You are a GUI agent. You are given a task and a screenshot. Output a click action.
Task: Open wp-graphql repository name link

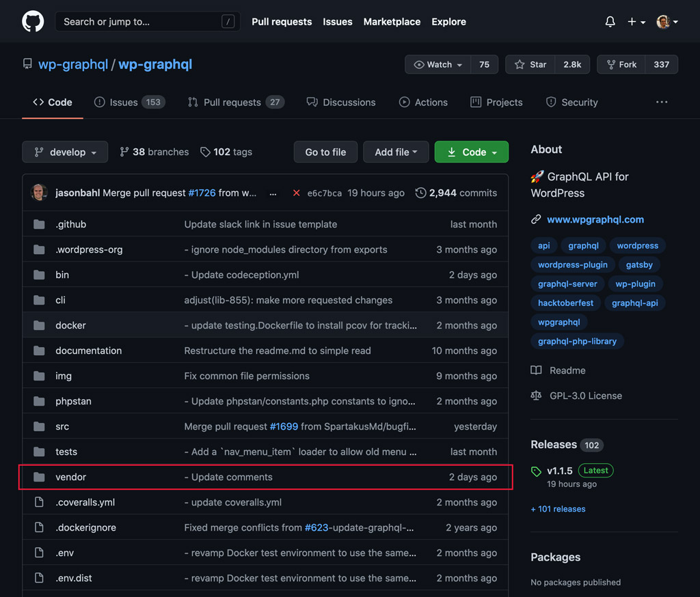pyautogui.click(x=155, y=64)
